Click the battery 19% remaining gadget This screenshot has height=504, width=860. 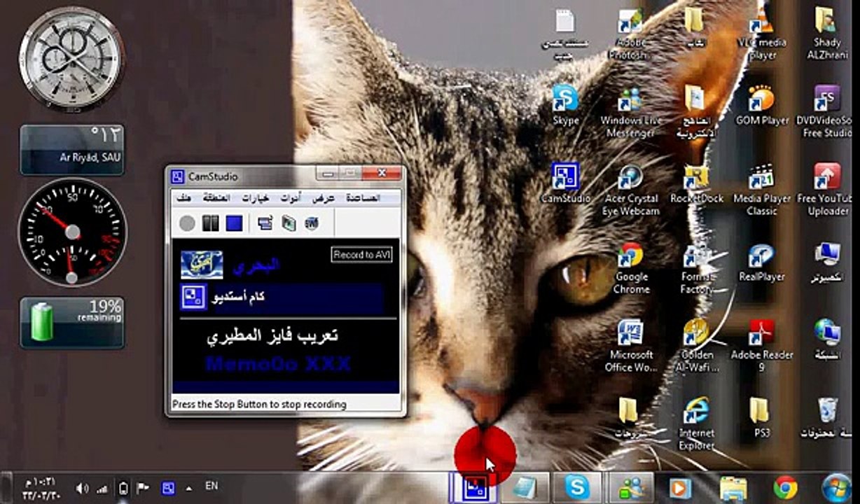click(72, 322)
